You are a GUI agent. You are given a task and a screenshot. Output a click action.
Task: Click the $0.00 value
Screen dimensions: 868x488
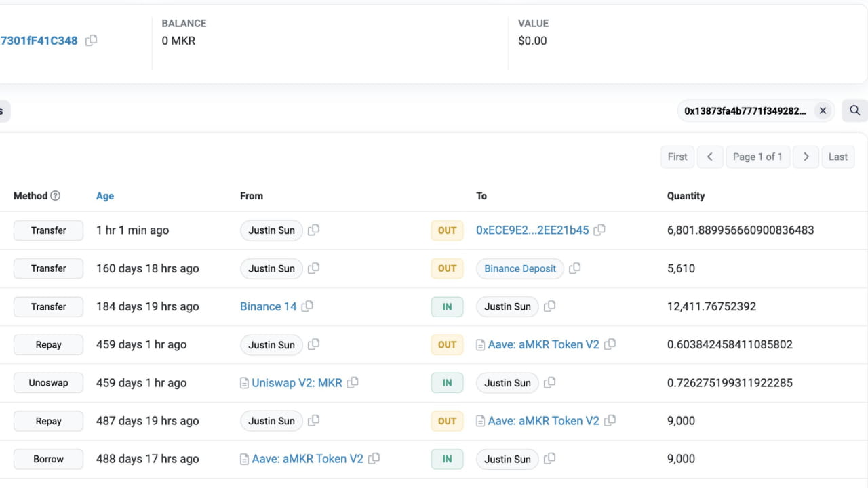pos(532,41)
